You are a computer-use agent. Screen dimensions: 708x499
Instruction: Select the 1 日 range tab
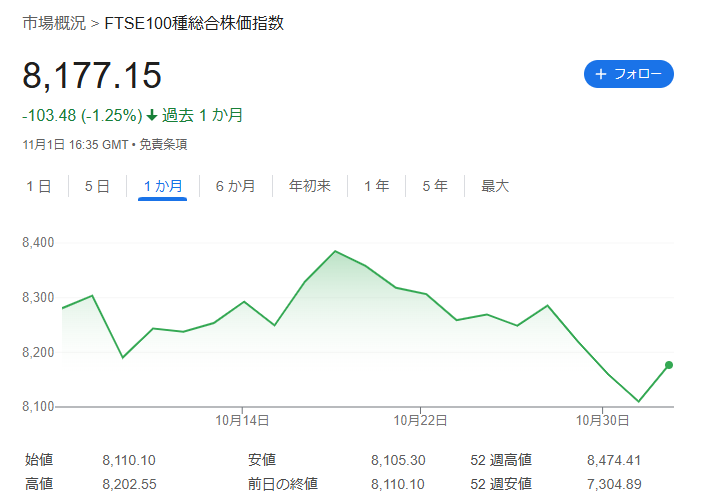pyautogui.click(x=39, y=186)
